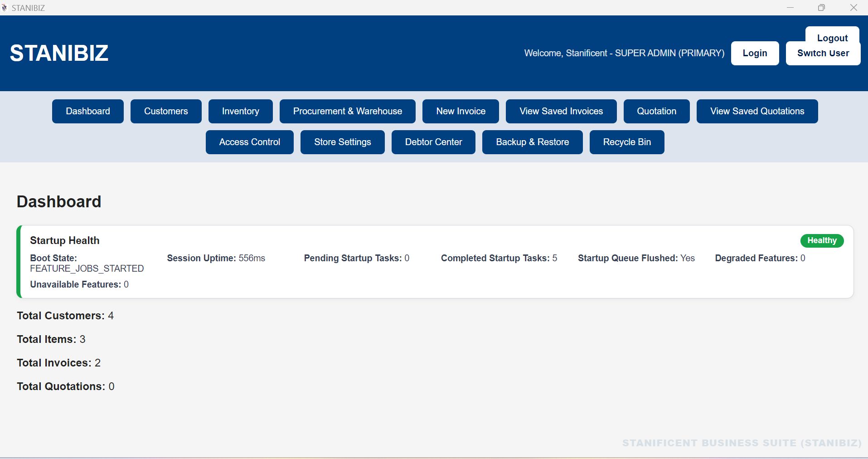Open the Quotation page
This screenshot has height=459, width=868.
[x=656, y=111]
